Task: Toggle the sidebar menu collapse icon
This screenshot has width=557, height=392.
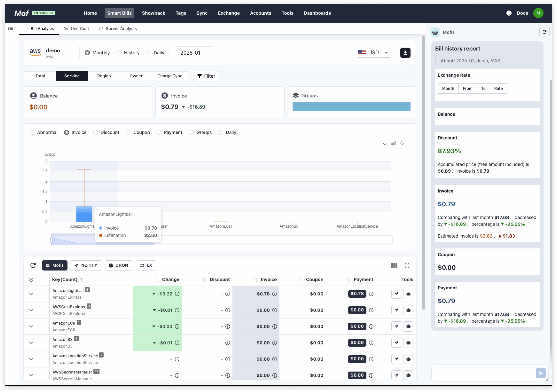Action: point(11,29)
